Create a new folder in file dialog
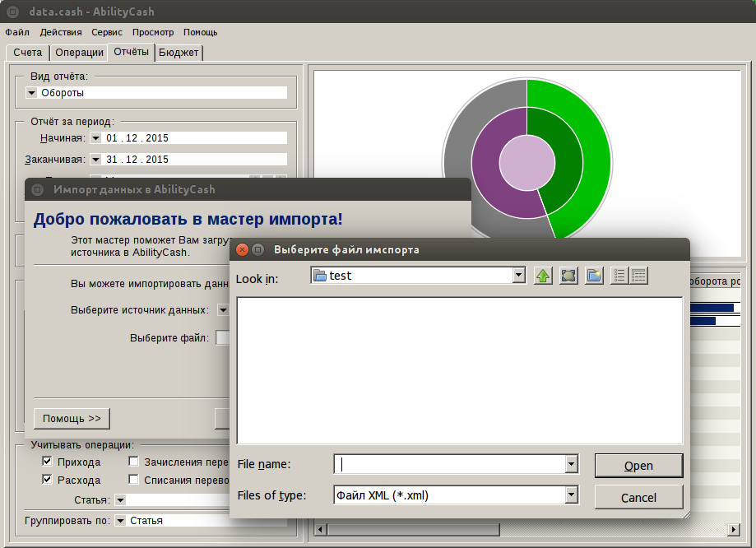Screen dimensions: 756x548 [x=594, y=276]
